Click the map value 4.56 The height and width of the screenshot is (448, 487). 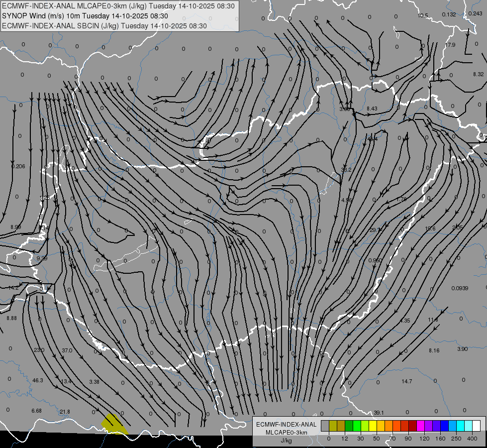[x=347, y=200]
